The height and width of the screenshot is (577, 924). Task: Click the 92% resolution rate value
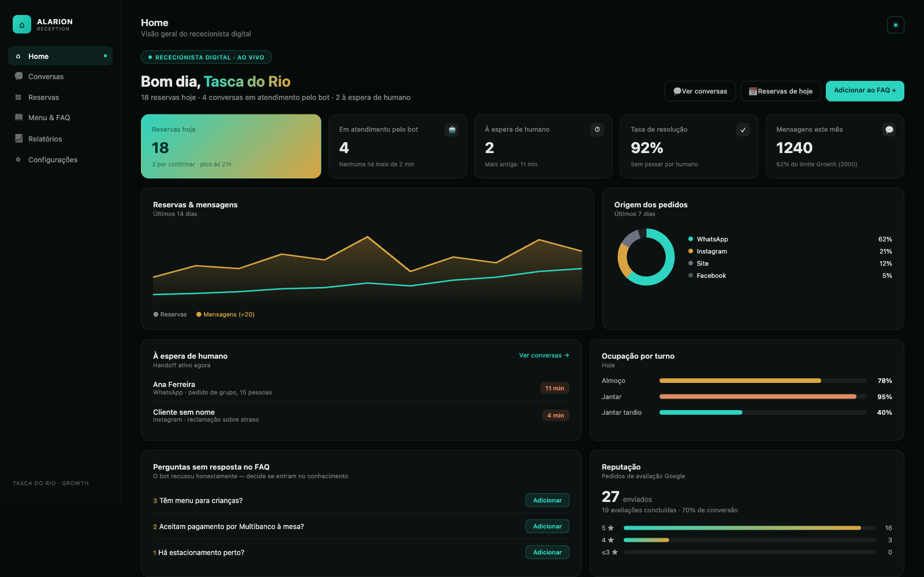pos(647,148)
